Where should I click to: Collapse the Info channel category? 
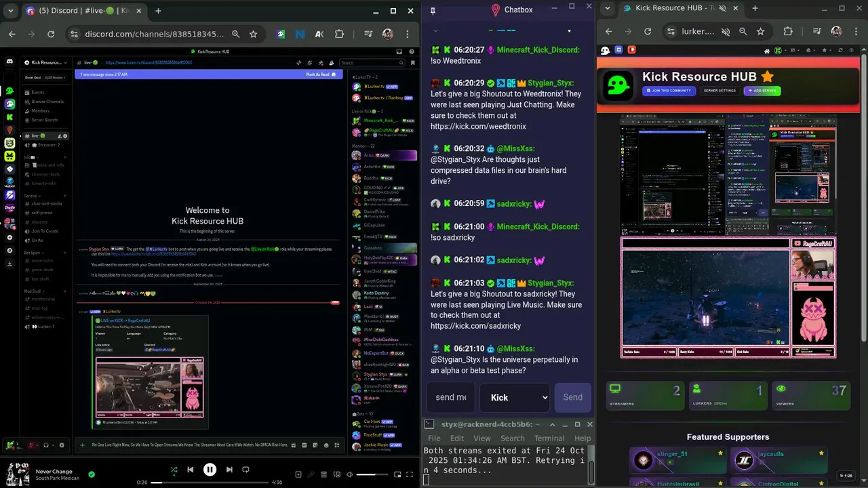[x=31, y=157]
